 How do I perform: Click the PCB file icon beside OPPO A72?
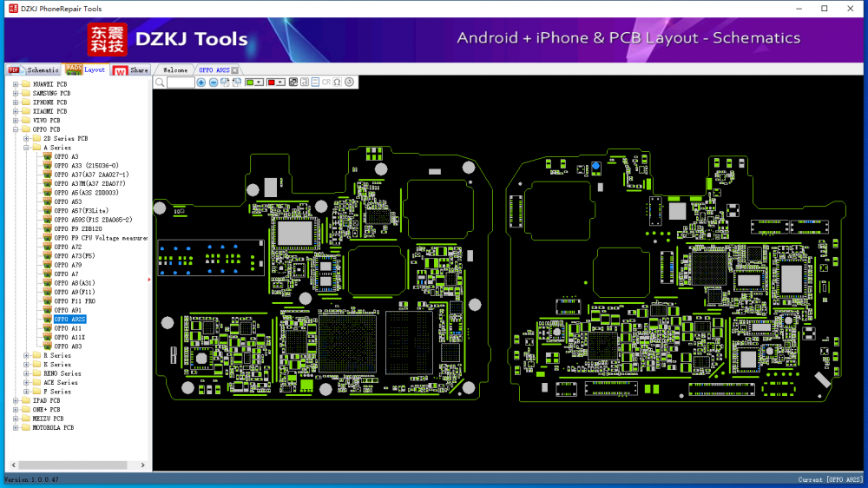click(x=48, y=247)
